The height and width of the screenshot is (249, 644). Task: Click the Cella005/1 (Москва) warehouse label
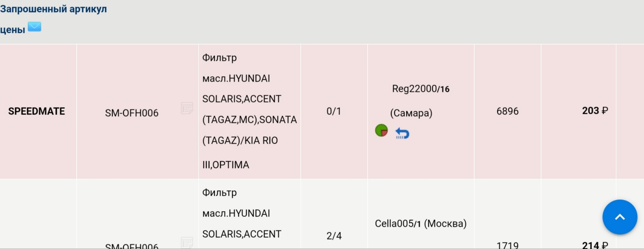[420, 223]
